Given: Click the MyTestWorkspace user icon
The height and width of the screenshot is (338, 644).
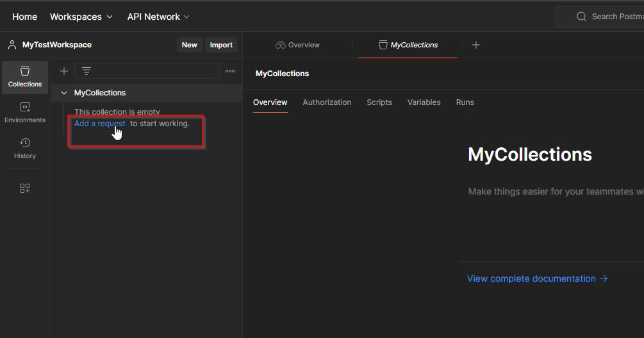Looking at the screenshot, I should [x=12, y=45].
